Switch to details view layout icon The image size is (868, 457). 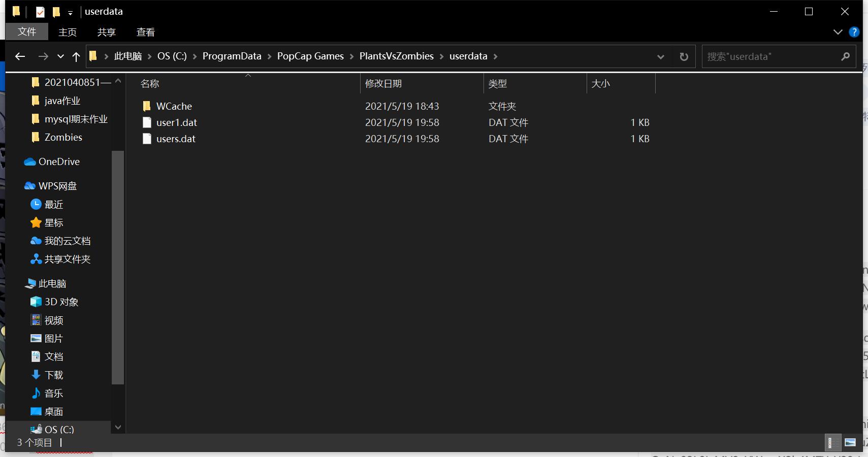pyautogui.click(x=833, y=443)
